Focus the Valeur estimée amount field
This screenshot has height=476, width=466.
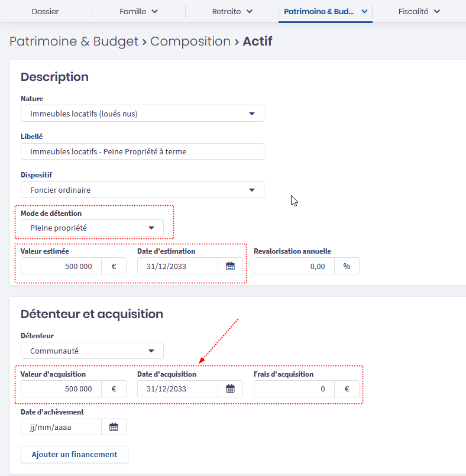(x=61, y=266)
